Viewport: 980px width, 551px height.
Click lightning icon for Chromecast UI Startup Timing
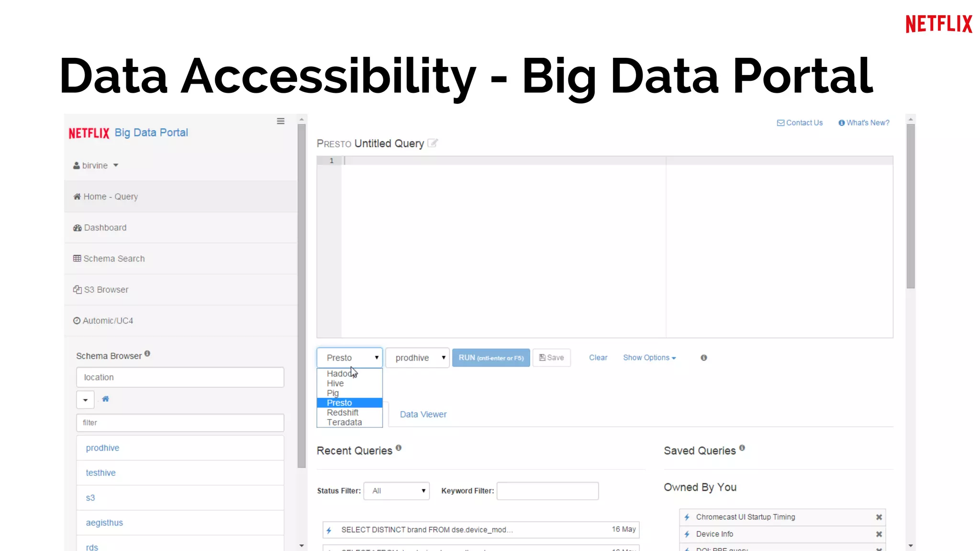pyautogui.click(x=687, y=517)
